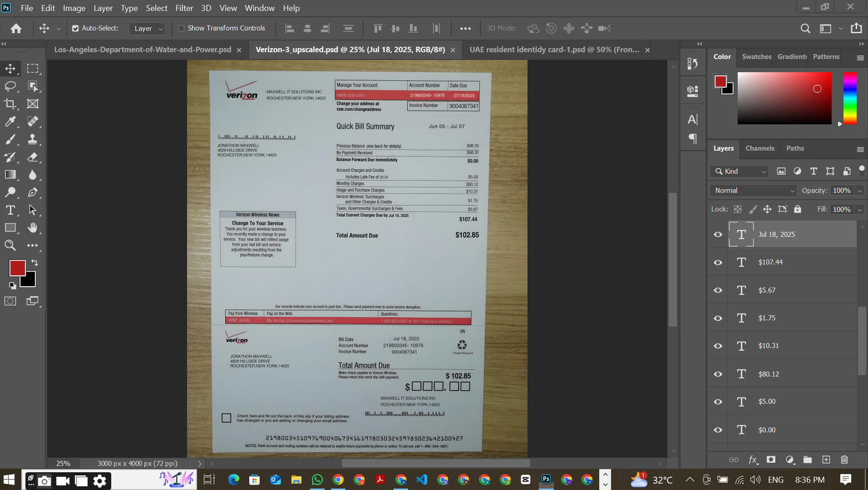This screenshot has width=868, height=490.
Task: Create a new group folder icon
Action: click(x=808, y=460)
